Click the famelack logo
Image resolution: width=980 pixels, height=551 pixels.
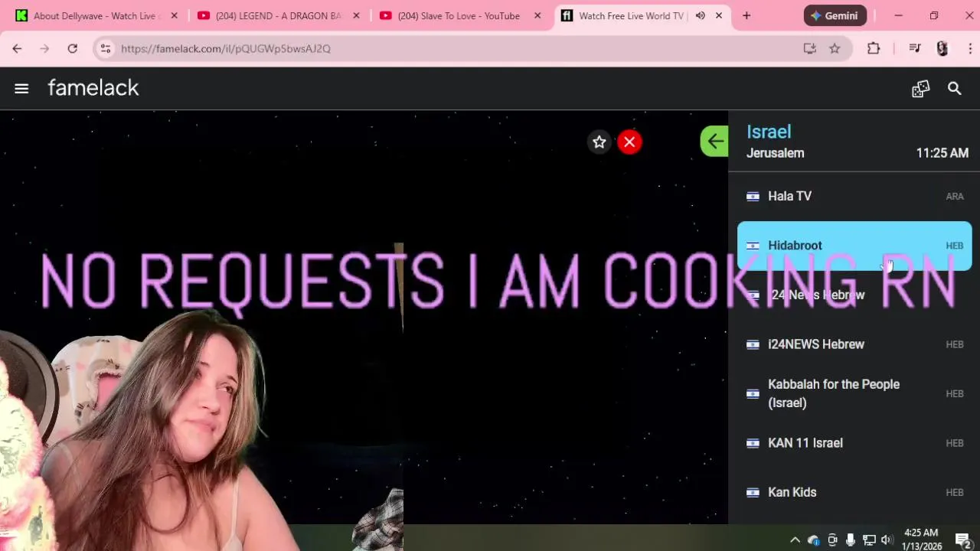tap(93, 88)
